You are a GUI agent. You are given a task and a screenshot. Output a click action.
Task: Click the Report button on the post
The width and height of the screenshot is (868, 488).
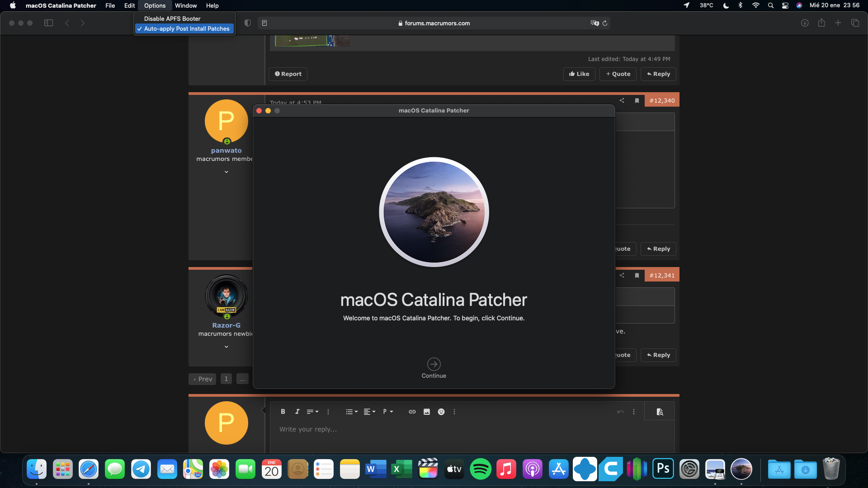click(288, 74)
